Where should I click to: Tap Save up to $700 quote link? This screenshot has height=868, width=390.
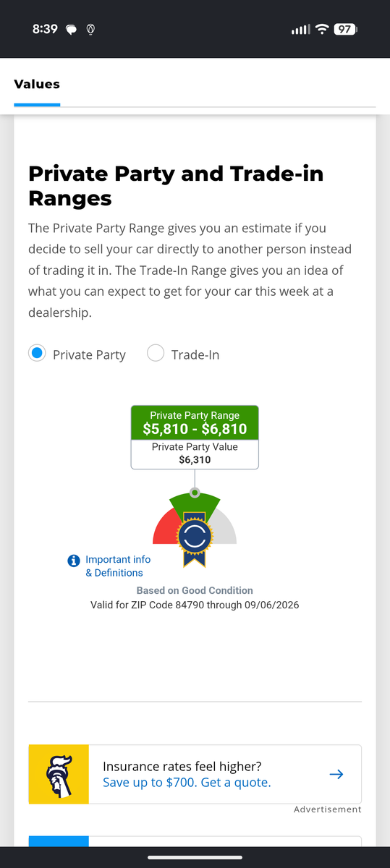point(187,782)
